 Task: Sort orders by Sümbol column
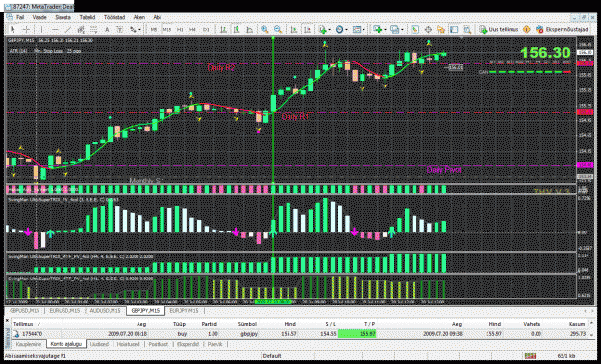click(247, 324)
